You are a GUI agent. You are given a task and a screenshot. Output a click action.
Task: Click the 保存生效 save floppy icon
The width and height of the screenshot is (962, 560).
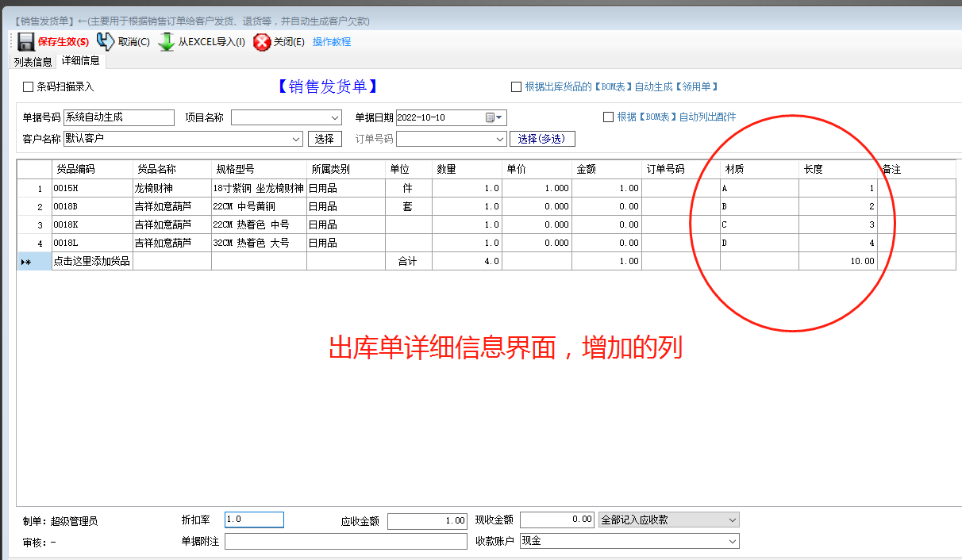25,41
